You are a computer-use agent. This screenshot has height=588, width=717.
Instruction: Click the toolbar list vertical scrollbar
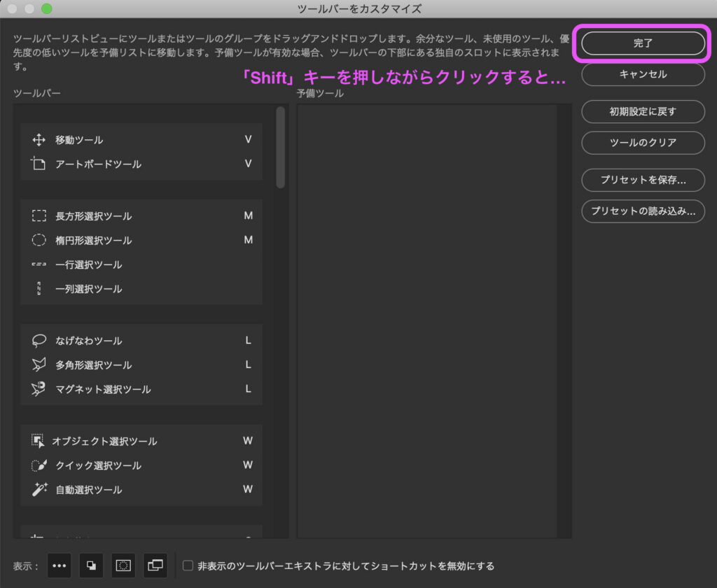[281, 147]
